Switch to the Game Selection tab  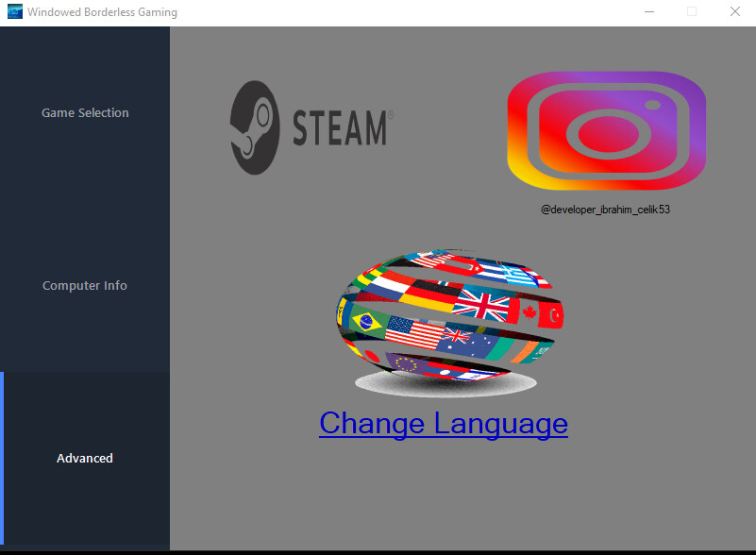pos(84,112)
